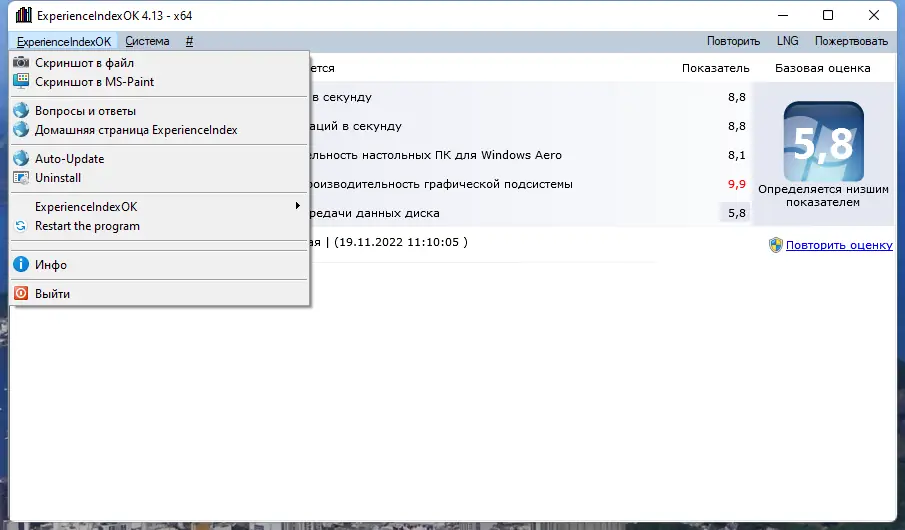This screenshot has width=905, height=530.
Task: Choose Uninstall from the dropdown menu
Action: coord(159,178)
